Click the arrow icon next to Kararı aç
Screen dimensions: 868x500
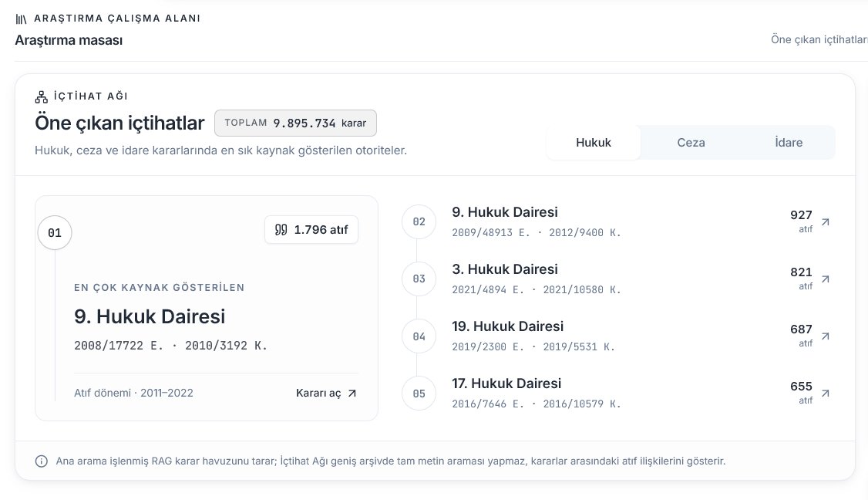[352, 393]
